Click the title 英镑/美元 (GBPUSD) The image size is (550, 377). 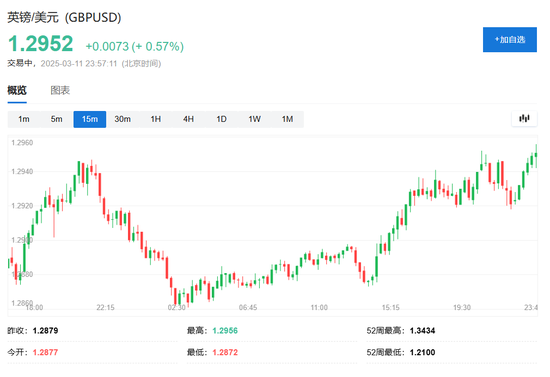(64, 18)
